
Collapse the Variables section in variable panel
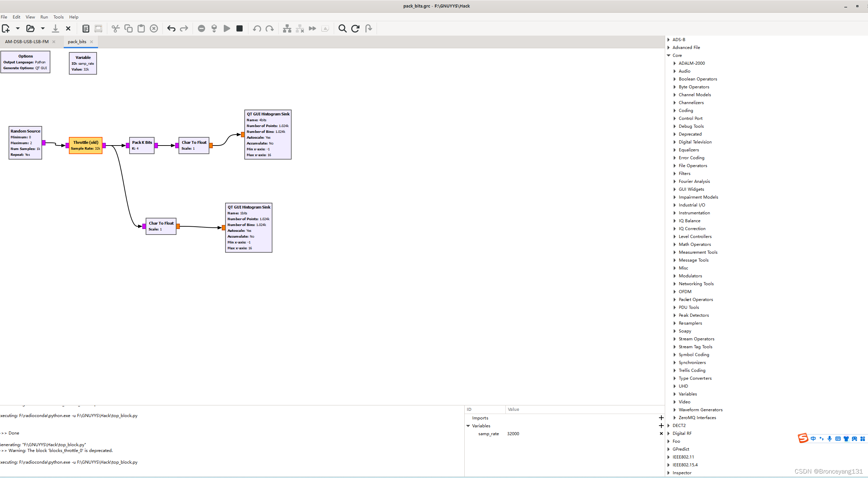pyautogui.click(x=468, y=426)
